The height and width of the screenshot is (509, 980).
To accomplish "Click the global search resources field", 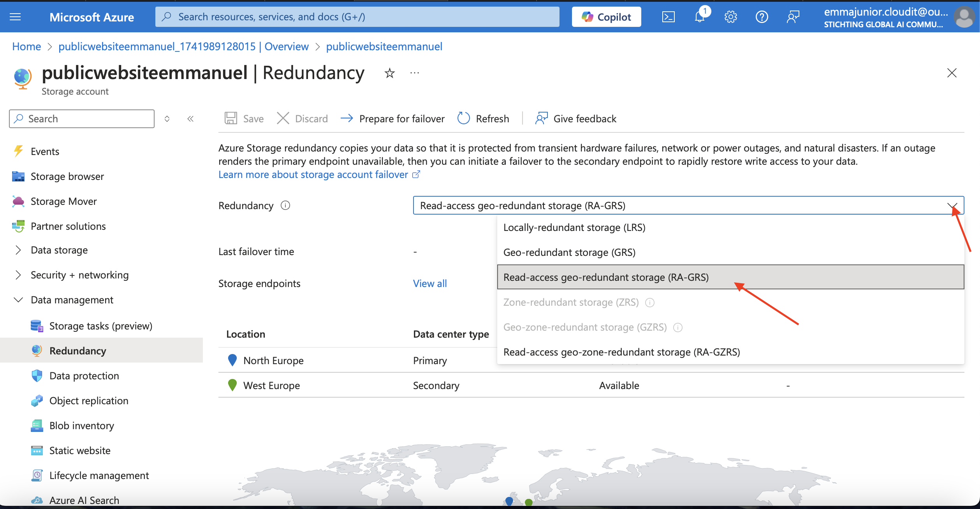I will tap(357, 17).
